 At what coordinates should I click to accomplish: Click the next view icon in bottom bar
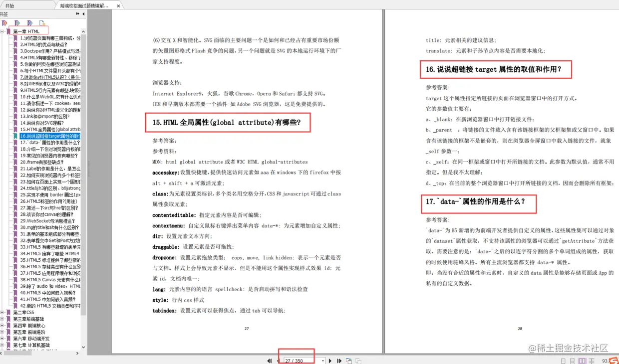point(358,361)
